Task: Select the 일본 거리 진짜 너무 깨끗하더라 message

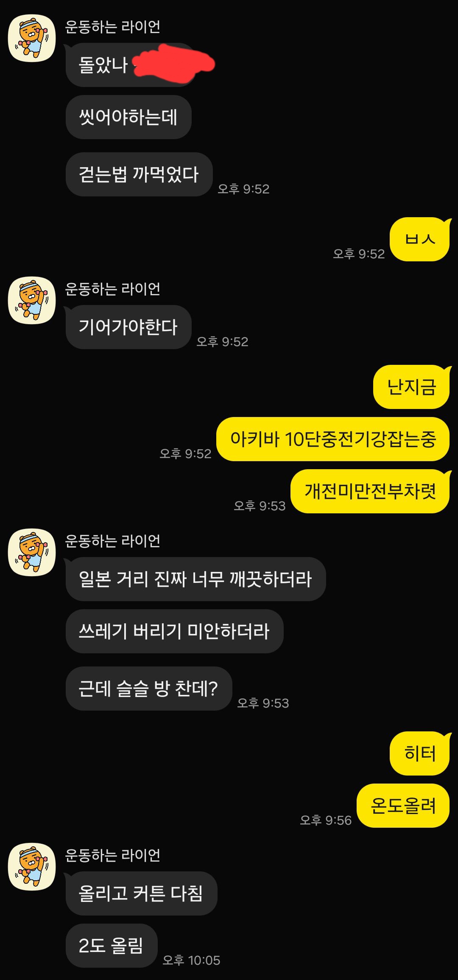Action: coord(195,579)
